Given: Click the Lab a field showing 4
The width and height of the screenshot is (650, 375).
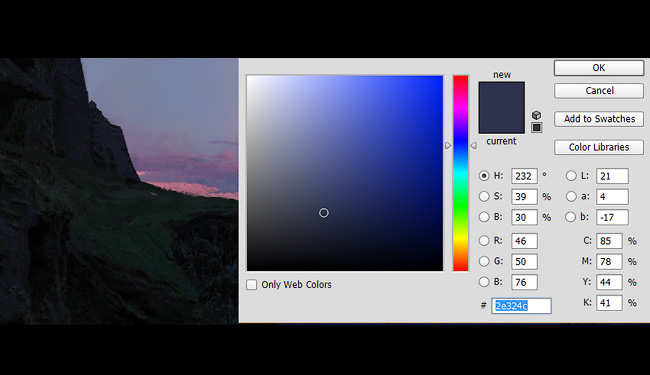Looking at the screenshot, I should (x=612, y=196).
